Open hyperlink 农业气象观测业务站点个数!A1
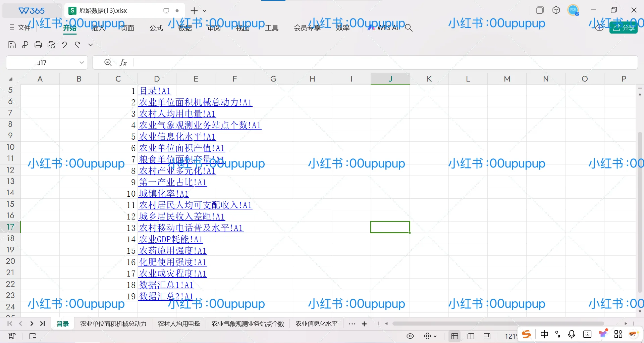The width and height of the screenshot is (644, 343). point(200,125)
